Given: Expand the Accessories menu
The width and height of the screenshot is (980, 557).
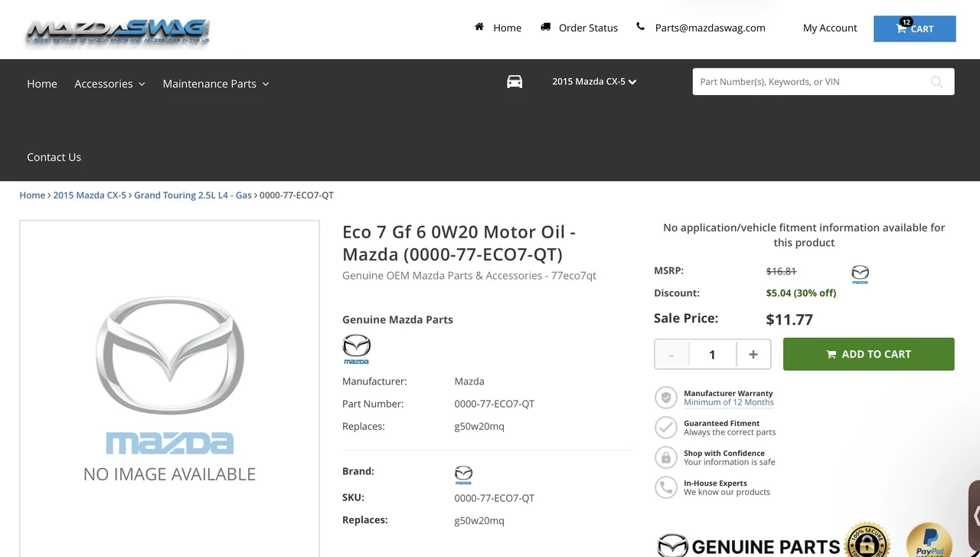Looking at the screenshot, I should point(109,84).
